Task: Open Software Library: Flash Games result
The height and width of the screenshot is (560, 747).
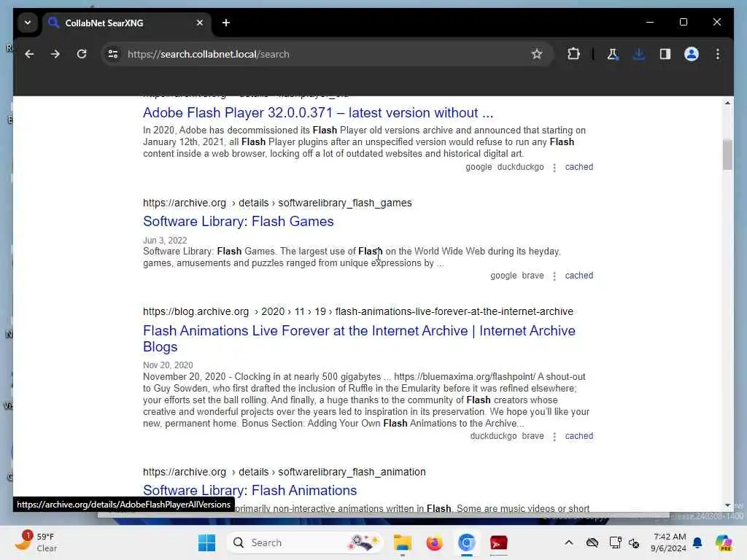Action: tap(239, 222)
